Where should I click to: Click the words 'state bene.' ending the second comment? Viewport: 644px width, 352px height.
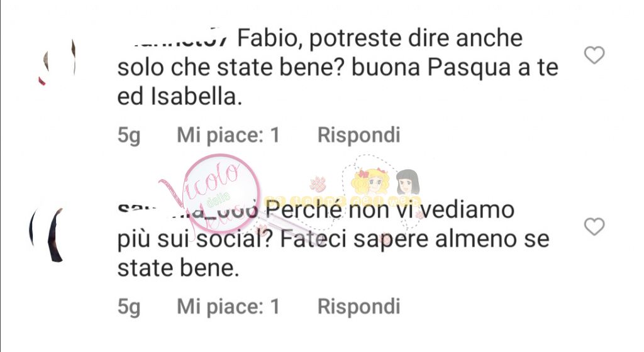point(178,269)
